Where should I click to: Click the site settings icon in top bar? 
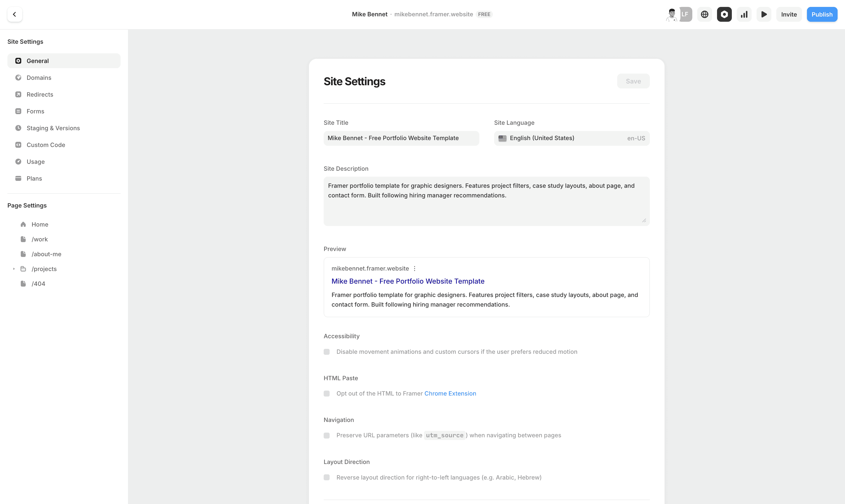[x=724, y=14]
